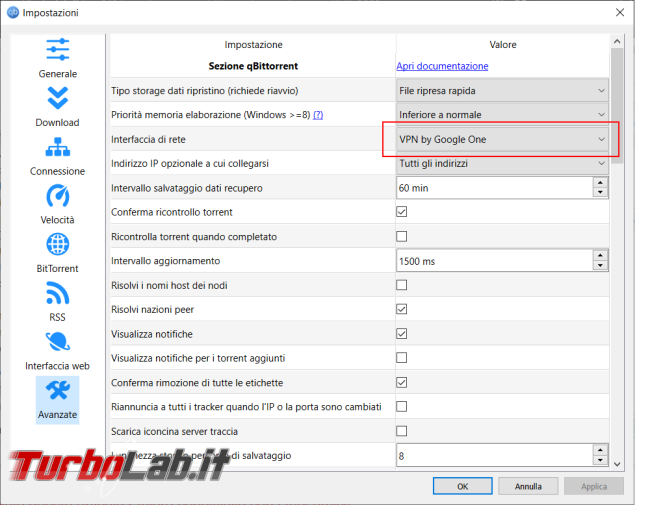Untick Conferma rimozione di tutte le etichette
Viewport: 650px width, 505px height.
click(x=401, y=382)
